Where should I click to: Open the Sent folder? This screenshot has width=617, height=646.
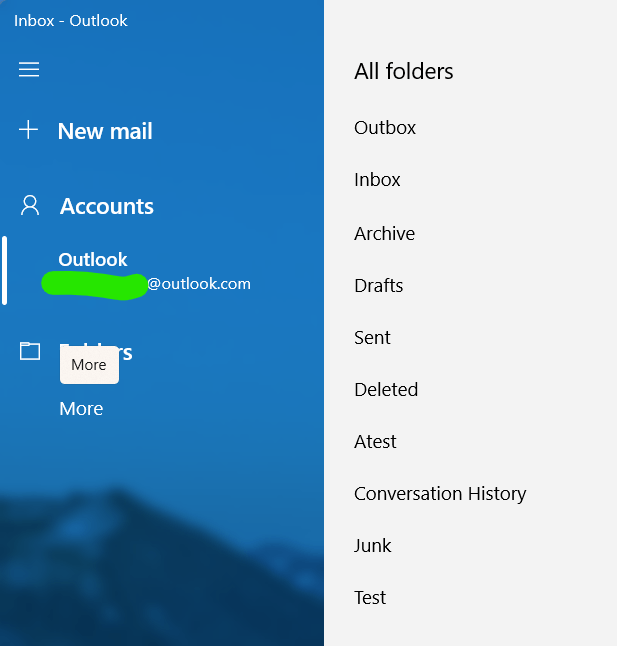click(x=372, y=338)
